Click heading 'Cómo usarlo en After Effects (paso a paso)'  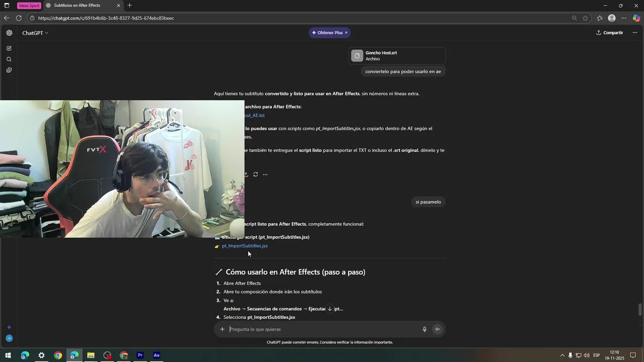[x=295, y=272]
